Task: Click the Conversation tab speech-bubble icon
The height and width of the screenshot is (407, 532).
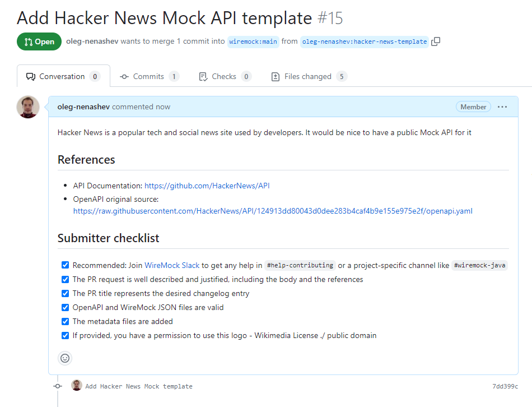Action: tap(31, 77)
